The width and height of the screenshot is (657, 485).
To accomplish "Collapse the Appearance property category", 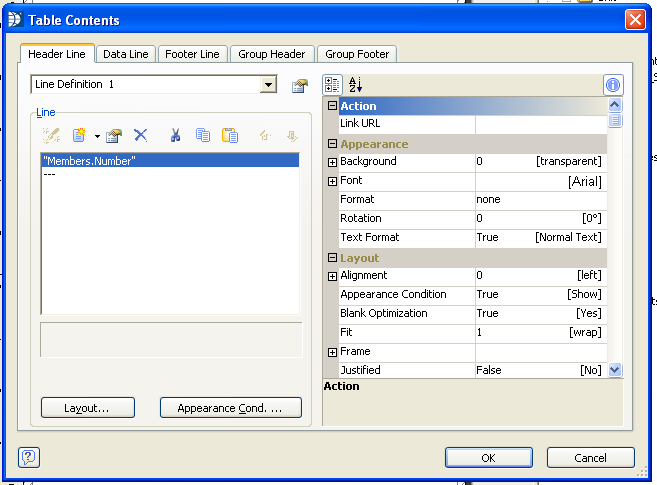I will (x=332, y=144).
